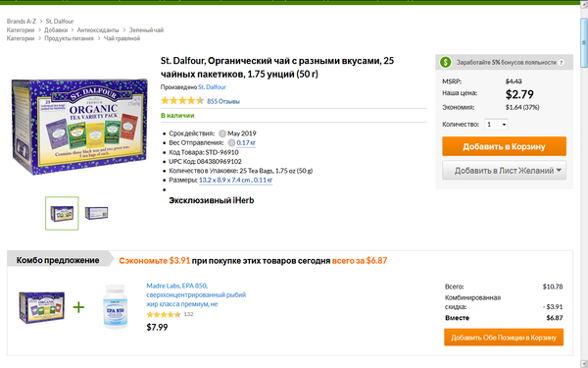Click the green plus sign in the combo offer

78,307
